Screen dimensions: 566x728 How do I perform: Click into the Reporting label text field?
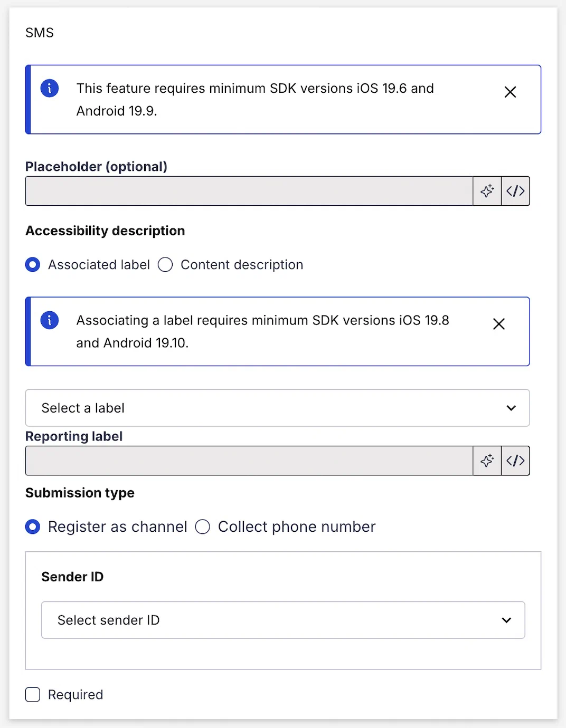pos(248,461)
